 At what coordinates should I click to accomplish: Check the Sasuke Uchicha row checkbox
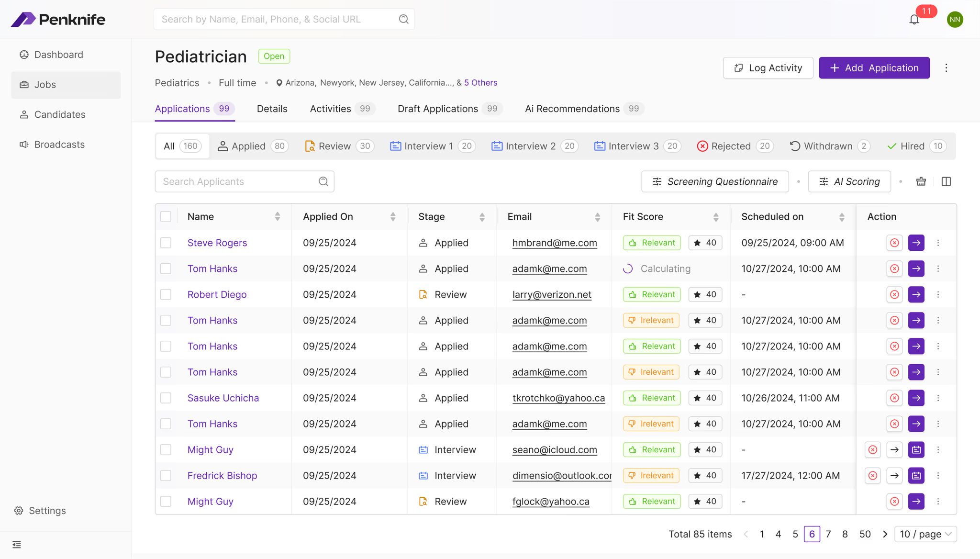pyautogui.click(x=166, y=398)
